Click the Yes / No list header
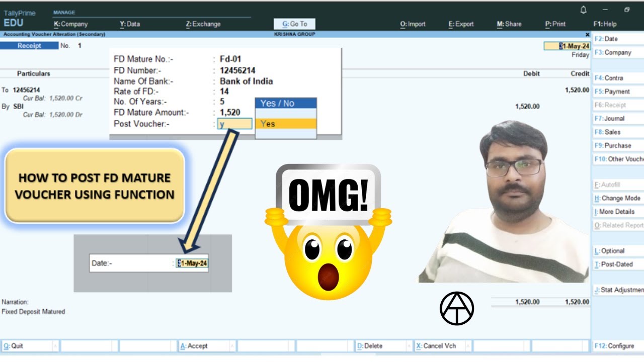644x362 pixels. point(286,103)
